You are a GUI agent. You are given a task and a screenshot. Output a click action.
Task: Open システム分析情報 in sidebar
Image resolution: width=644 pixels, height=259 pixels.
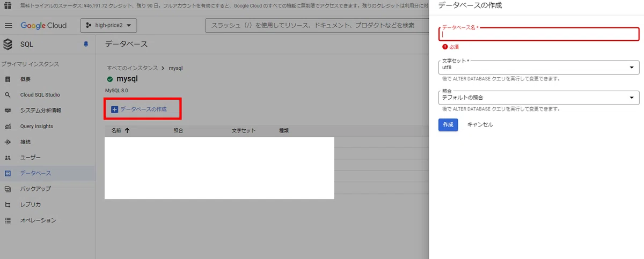tap(48, 110)
